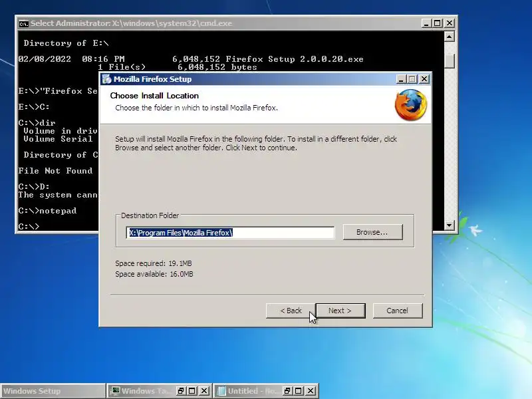Click the 'Firefox Setup 2.0.0.20.exe' file name in cmd

[x=295, y=59]
